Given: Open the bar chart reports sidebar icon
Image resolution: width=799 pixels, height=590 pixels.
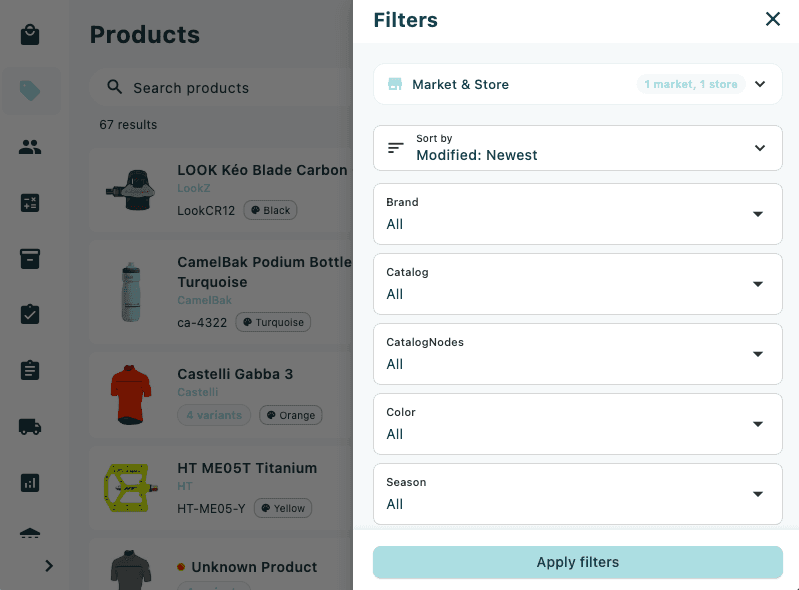Looking at the screenshot, I should coord(30,482).
